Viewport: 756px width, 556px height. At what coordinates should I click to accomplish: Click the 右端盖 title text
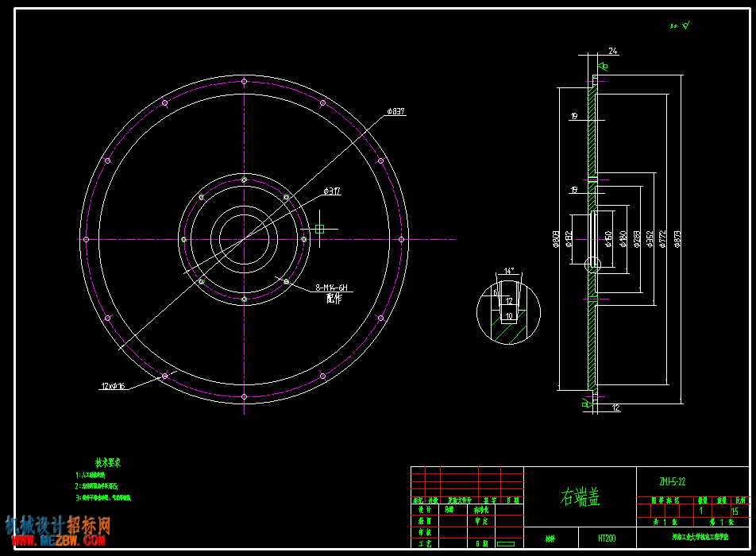(580, 496)
